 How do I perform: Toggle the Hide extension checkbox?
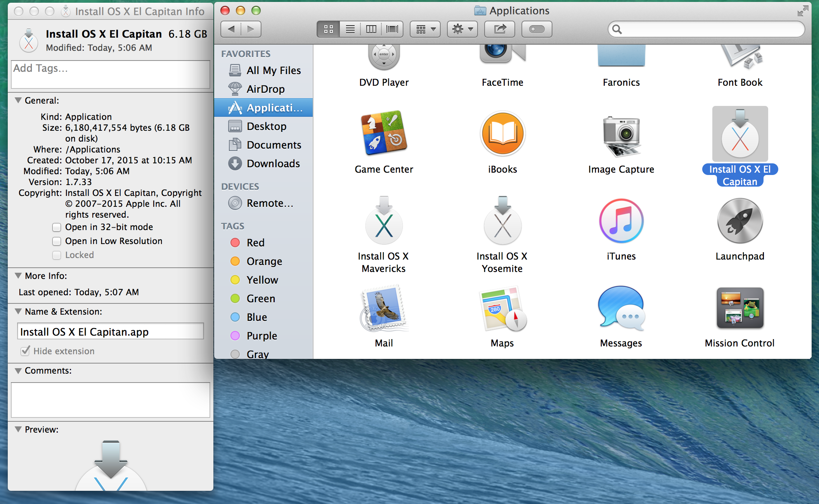[x=26, y=351]
